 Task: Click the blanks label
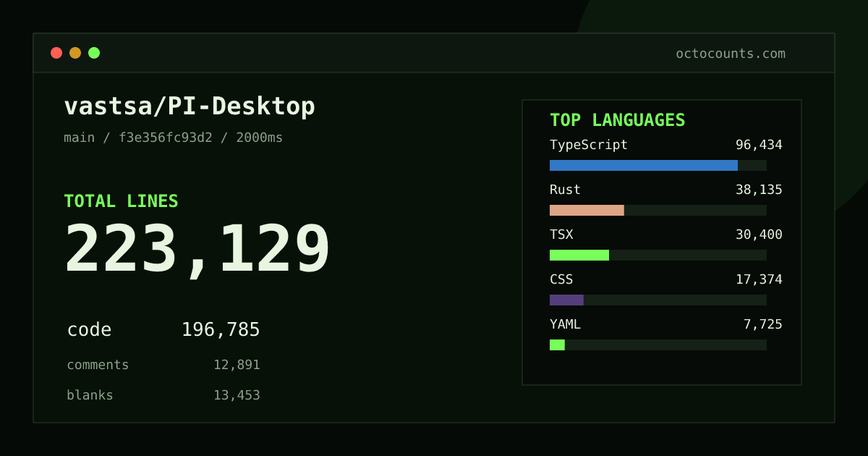(90, 395)
